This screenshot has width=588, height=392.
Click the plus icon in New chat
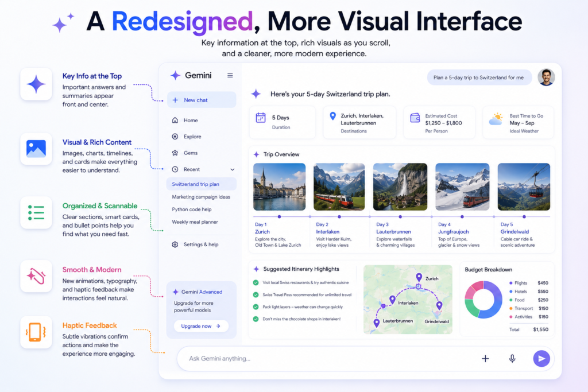click(175, 100)
